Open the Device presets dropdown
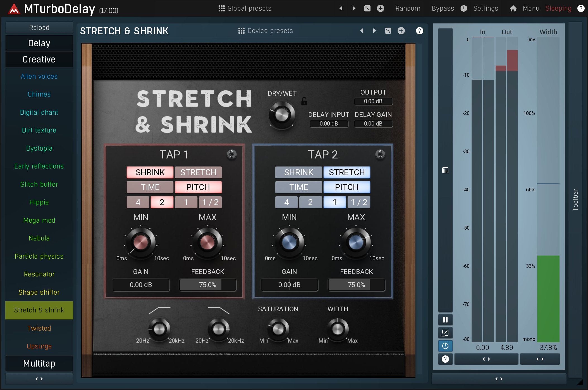The image size is (588, 390). pyautogui.click(x=266, y=31)
